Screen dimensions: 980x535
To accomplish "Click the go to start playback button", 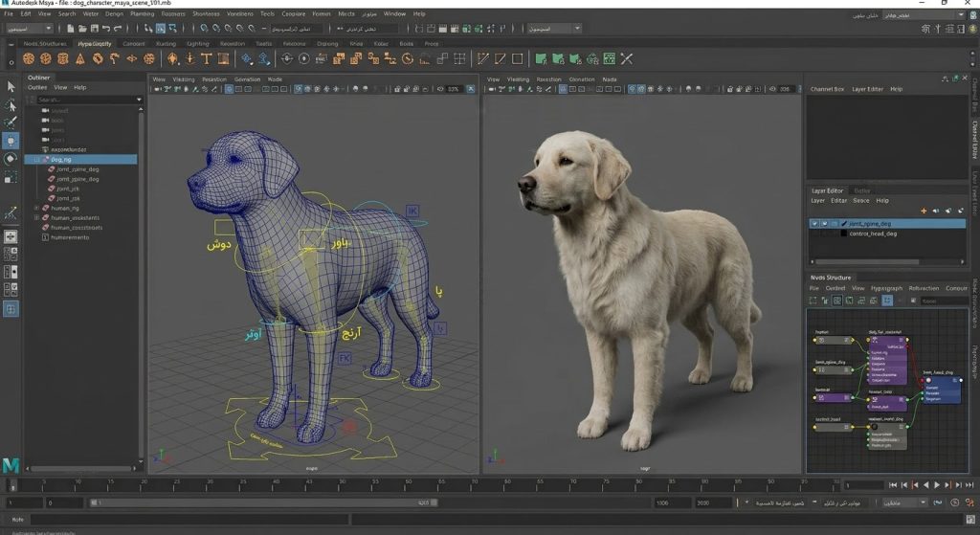I will pyautogui.click(x=893, y=485).
